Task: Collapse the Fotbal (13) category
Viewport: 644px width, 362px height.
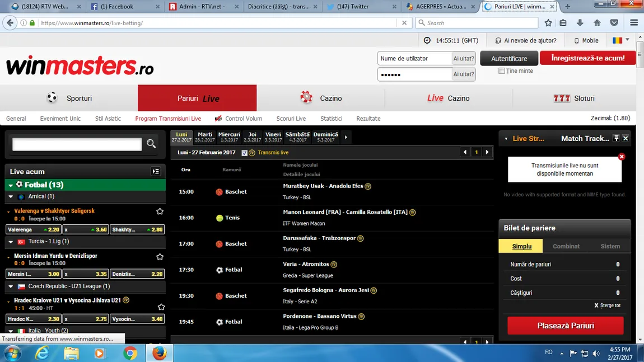Action: [11, 185]
